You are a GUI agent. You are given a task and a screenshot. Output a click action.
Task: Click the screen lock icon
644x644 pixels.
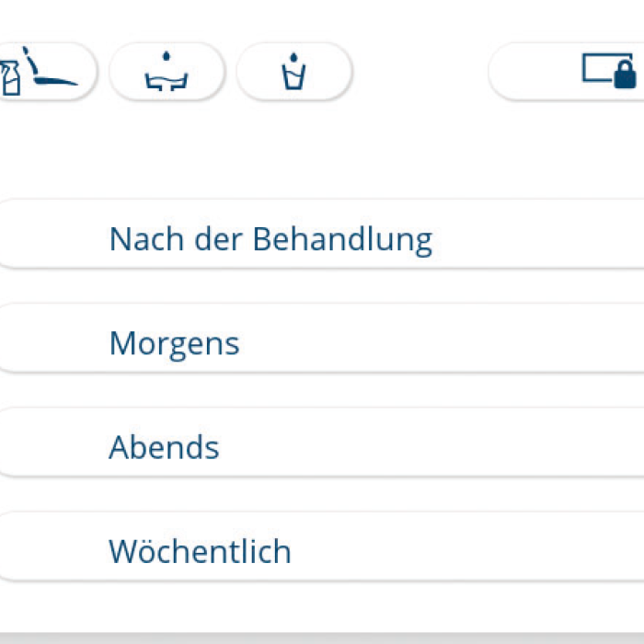coord(608,70)
